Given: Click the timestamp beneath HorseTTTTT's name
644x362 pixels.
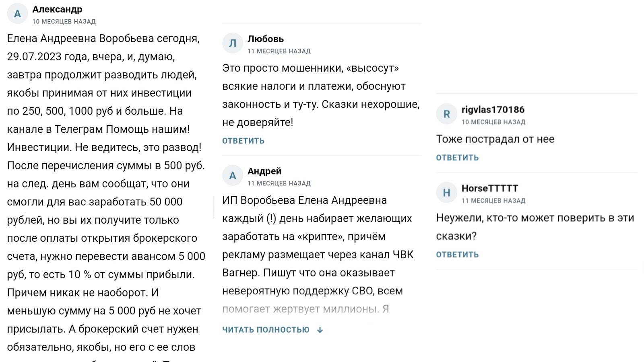Looking at the screenshot, I should coord(493,201).
